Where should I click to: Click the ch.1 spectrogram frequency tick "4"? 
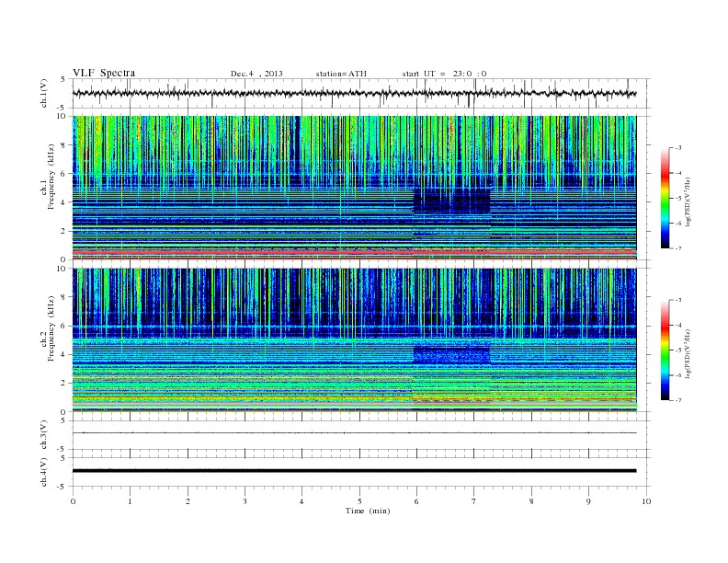63,202
